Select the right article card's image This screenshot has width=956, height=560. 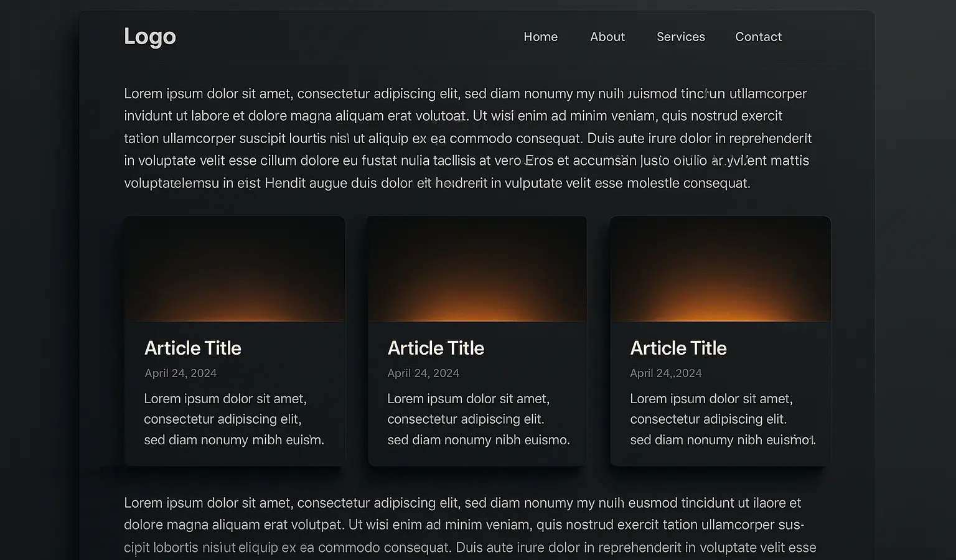click(720, 269)
